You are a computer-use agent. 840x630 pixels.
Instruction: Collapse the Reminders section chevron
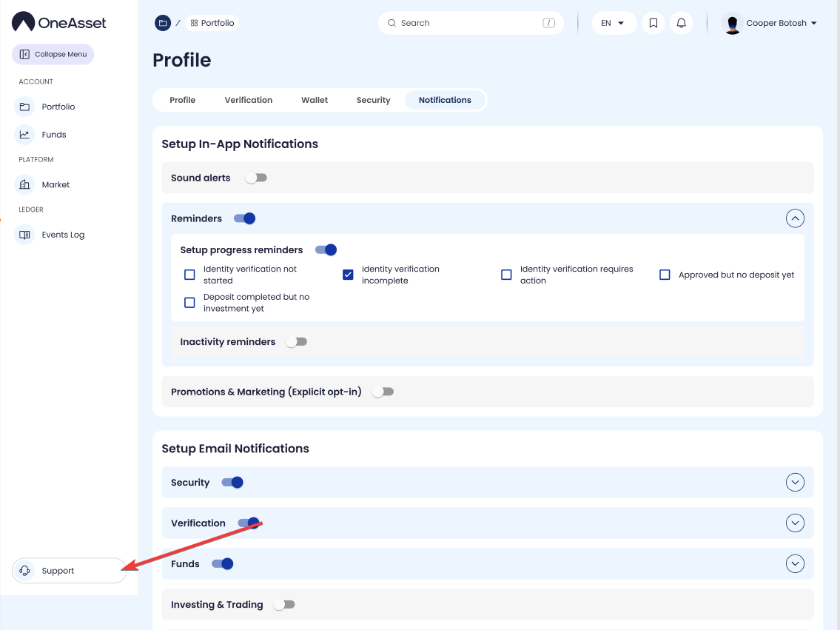[x=795, y=218]
